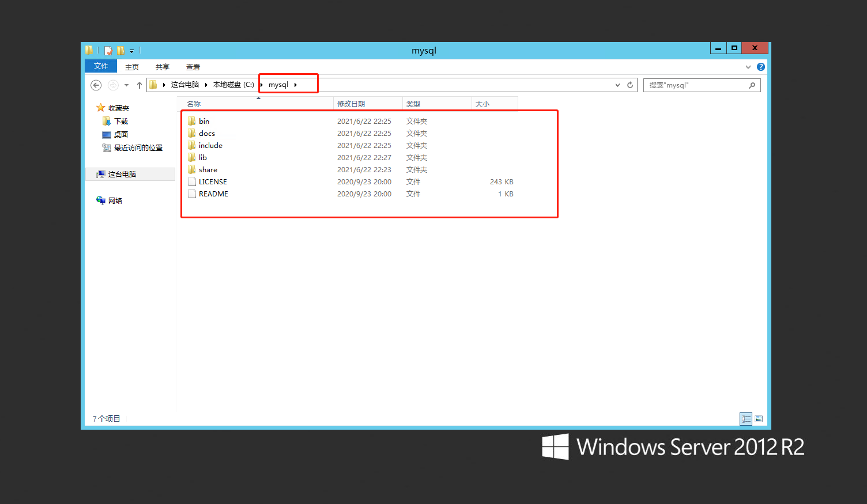Navigate up one level with the up arrow
Screen dimensions: 867x504
click(139, 85)
